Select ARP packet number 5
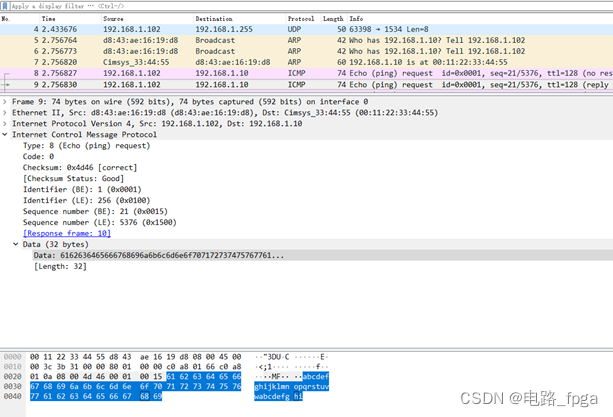This screenshot has width=613, height=417. click(x=306, y=40)
